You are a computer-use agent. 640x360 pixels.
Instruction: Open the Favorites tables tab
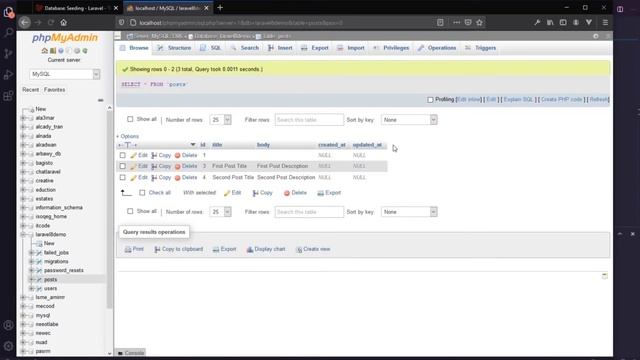(54, 89)
